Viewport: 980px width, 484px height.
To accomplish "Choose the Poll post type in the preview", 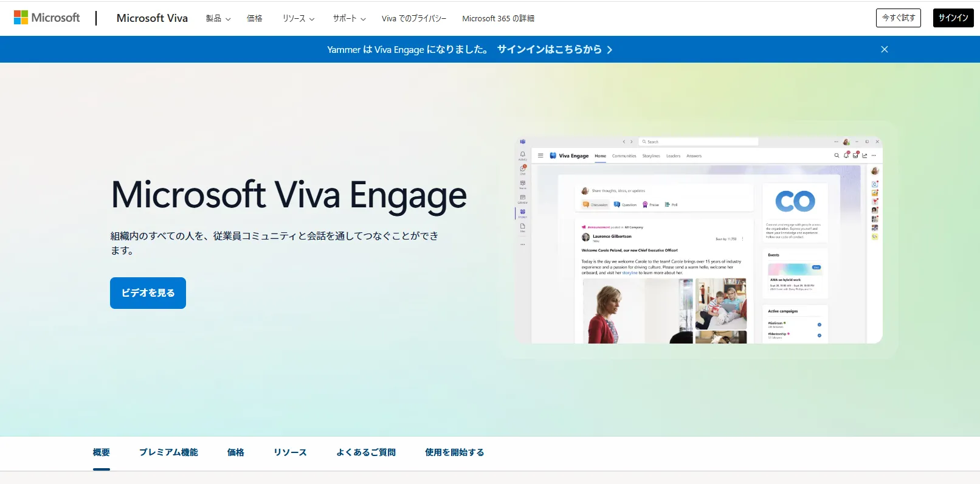I will pyautogui.click(x=671, y=205).
